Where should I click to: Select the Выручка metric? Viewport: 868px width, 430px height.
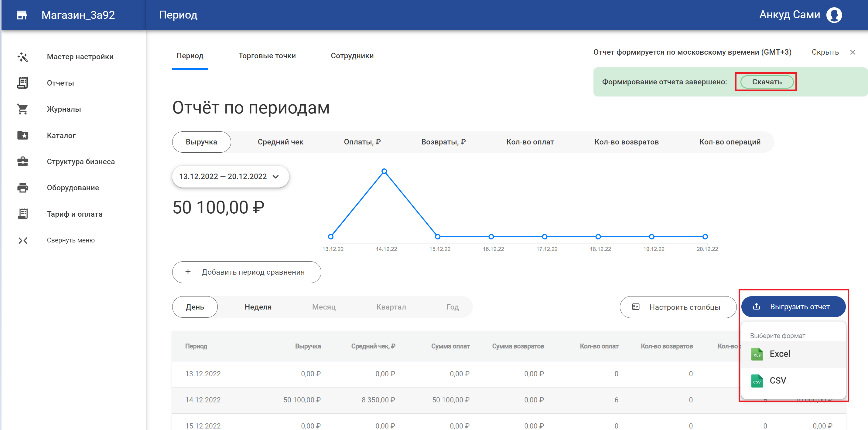(x=201, y=142)
